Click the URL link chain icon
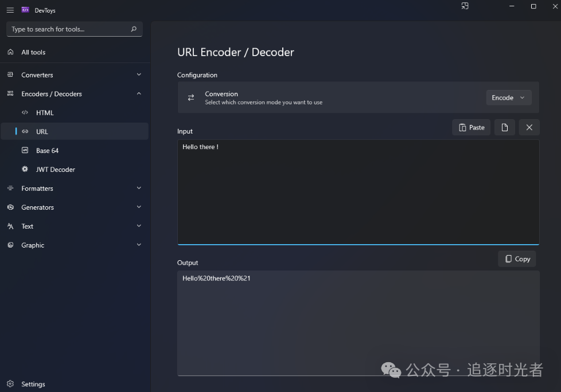 [x=25, y=131]
